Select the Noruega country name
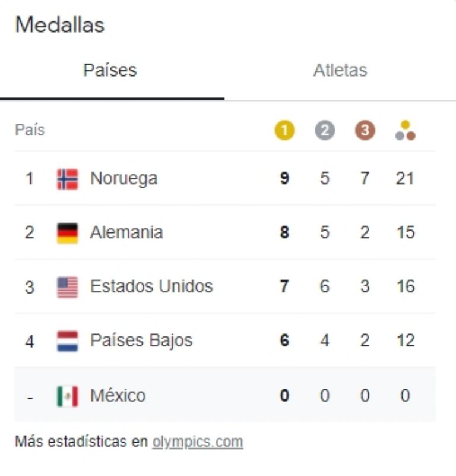Image resolution: width=456 pixels, height=476 pixels. pos(123,178)
